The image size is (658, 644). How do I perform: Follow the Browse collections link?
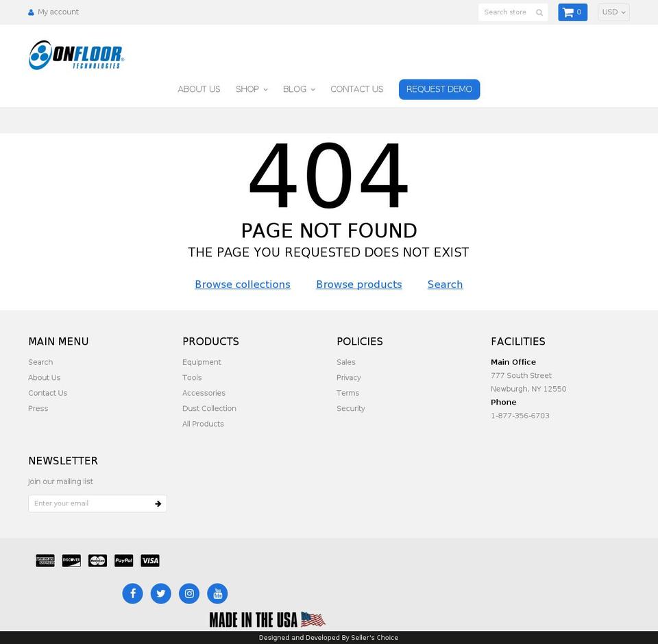click(242, 284)
